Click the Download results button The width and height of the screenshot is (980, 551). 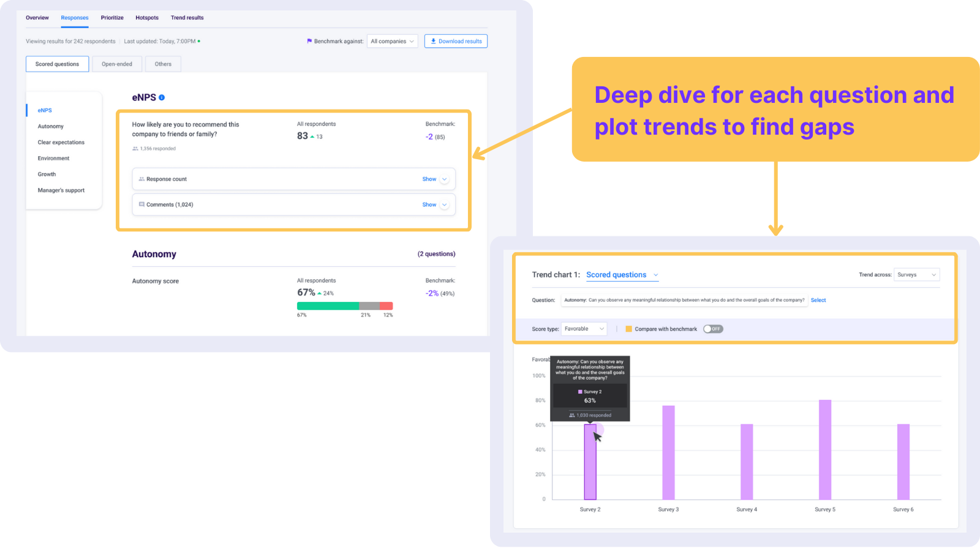click(x=456, y=41)
